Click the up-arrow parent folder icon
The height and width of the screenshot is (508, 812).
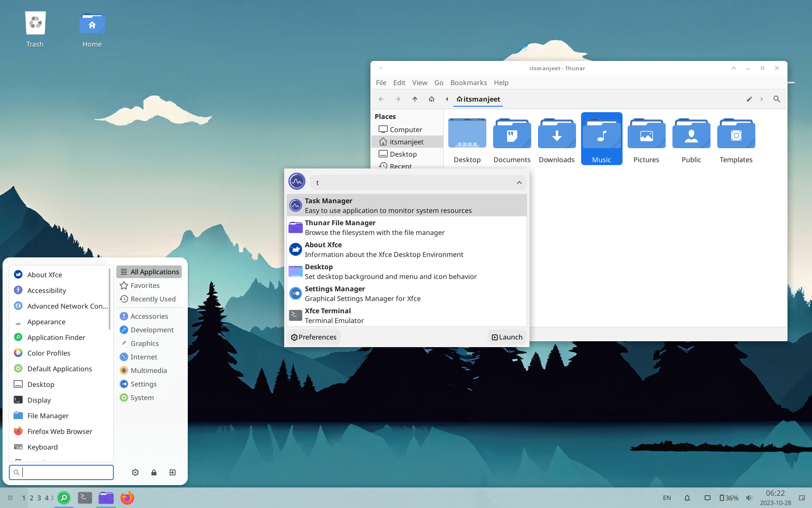point(414,99)
